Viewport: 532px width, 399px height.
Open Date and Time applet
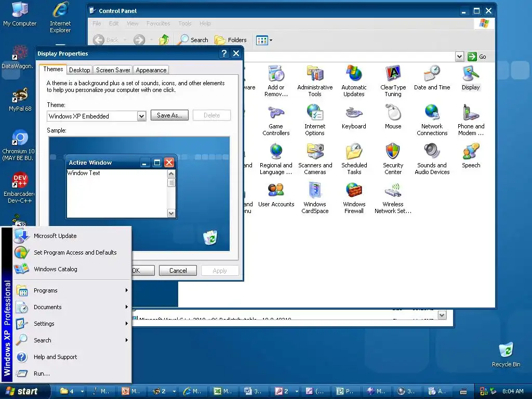point(432,78)
